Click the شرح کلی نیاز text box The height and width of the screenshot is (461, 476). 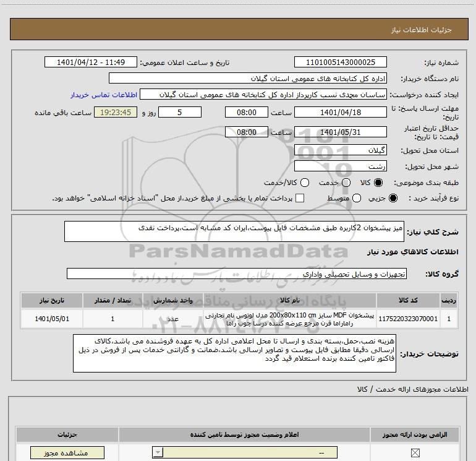(234, 231)
